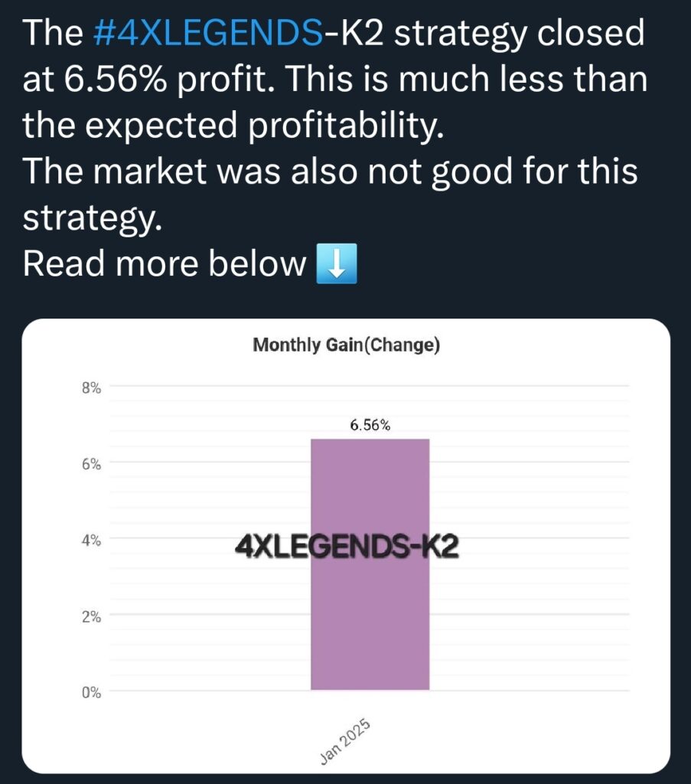Select the Jan 2025 x-axis label
Image resolution: width=691 pixels, height=784 pixels.
point(345,741)
